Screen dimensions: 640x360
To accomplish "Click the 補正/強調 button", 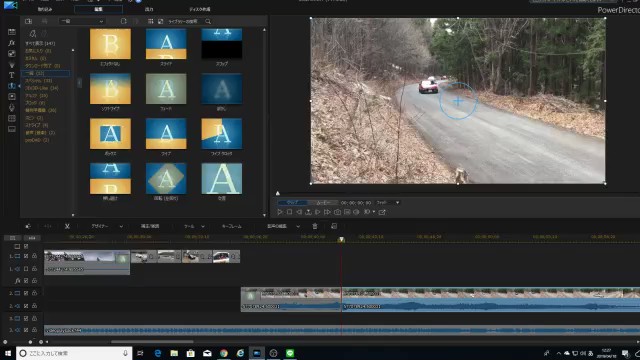I will pyautogui.click(x=150, y=226).
